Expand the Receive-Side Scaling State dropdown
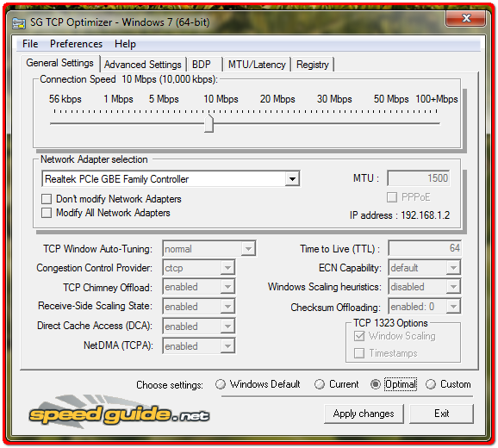 tap(227, 307)
